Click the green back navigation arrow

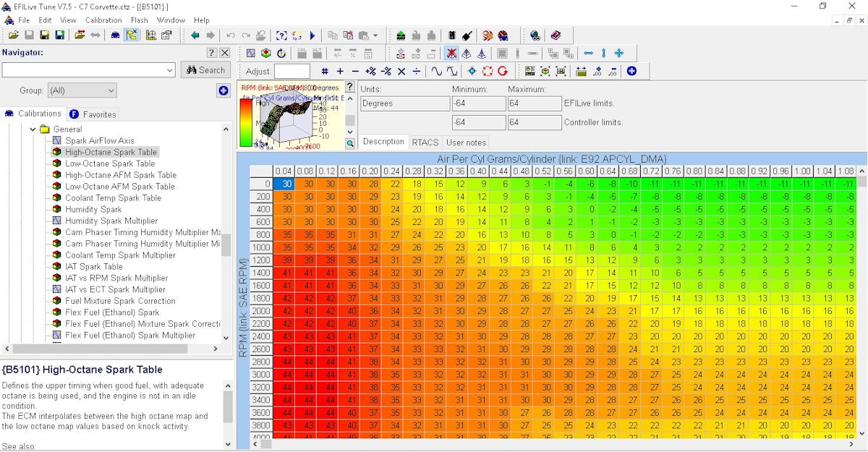pyautogui.click(x=195, y=35)
